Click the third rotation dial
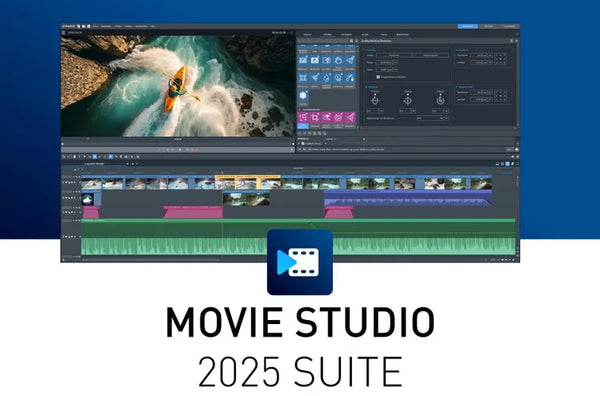Screen dimensions: 600x396 (x=440, y=100)
